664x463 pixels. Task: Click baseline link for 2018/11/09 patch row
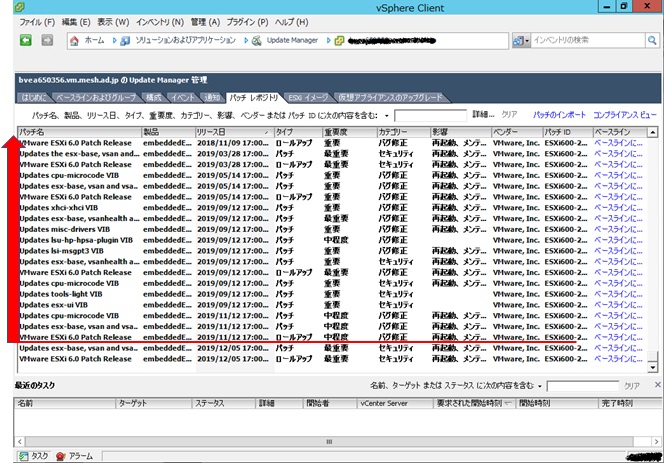[618, 143]
